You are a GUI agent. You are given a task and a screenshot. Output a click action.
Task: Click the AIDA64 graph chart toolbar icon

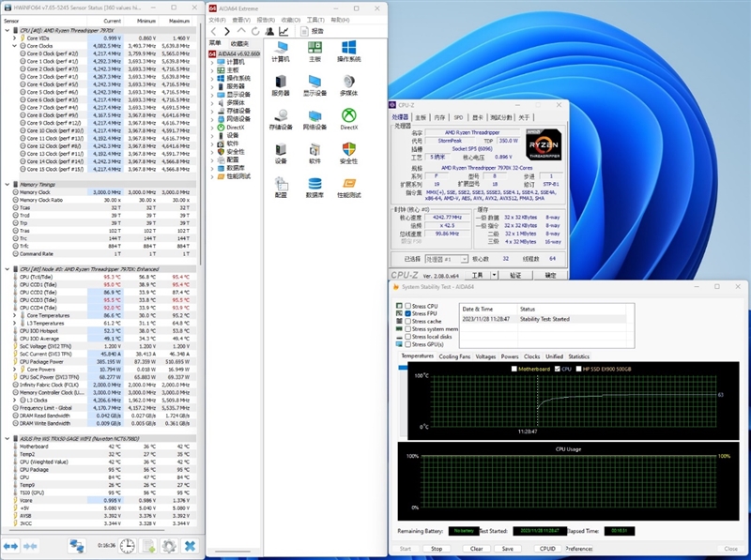pyautogui.click(x=284, y=31)
